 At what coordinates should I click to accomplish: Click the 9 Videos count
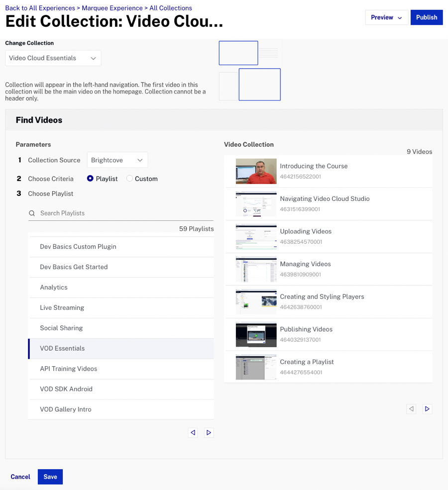coord(419,152)
